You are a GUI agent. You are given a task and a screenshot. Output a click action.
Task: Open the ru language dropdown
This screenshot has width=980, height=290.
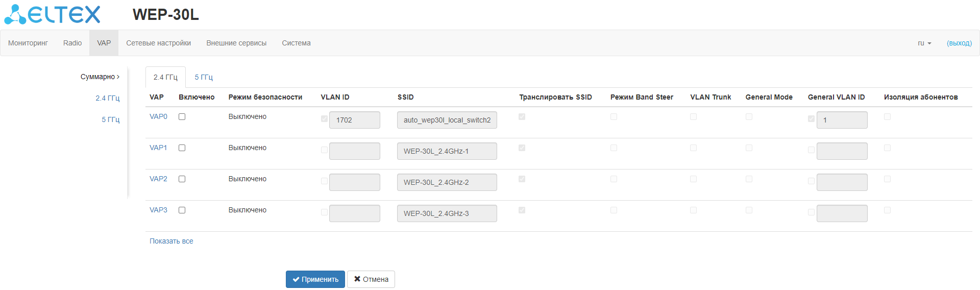coord(924,43)
